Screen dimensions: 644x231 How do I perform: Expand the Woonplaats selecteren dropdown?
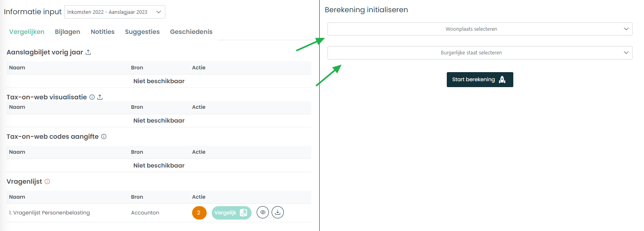(480, 29)
